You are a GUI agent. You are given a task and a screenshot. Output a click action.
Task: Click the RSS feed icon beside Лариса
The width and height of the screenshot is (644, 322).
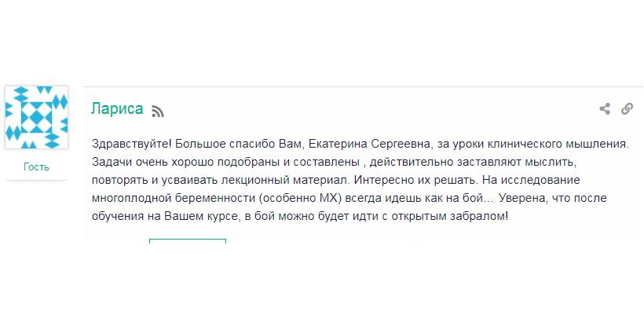158,112
